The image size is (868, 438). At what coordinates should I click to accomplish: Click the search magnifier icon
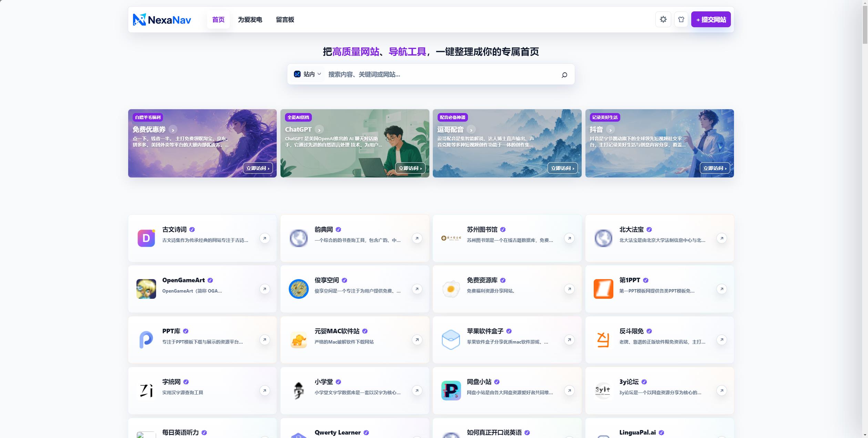564,75
